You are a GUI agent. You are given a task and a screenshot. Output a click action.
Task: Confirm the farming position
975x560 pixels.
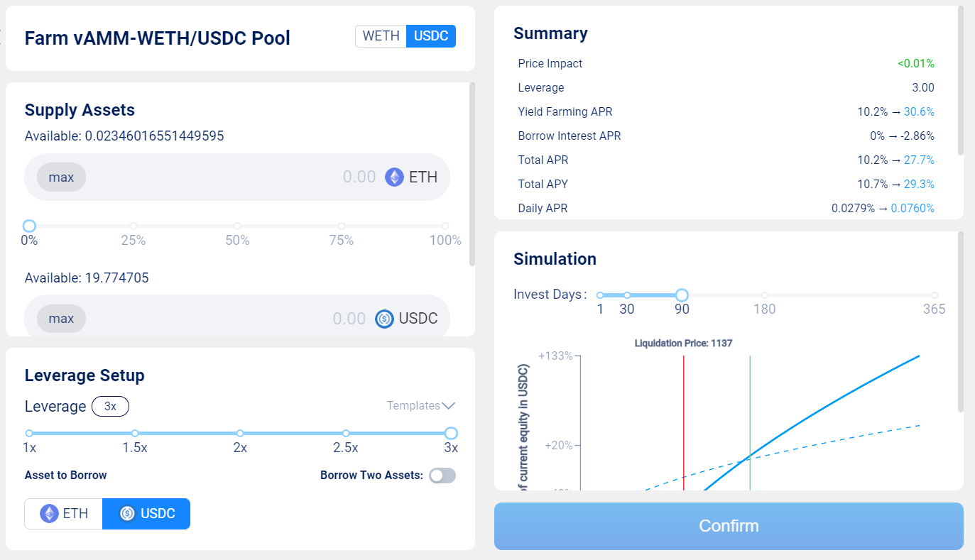click(729, 526)
